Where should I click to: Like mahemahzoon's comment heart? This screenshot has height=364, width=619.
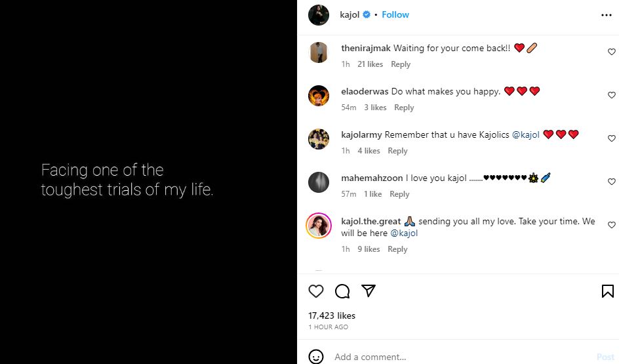click(612, 182)
